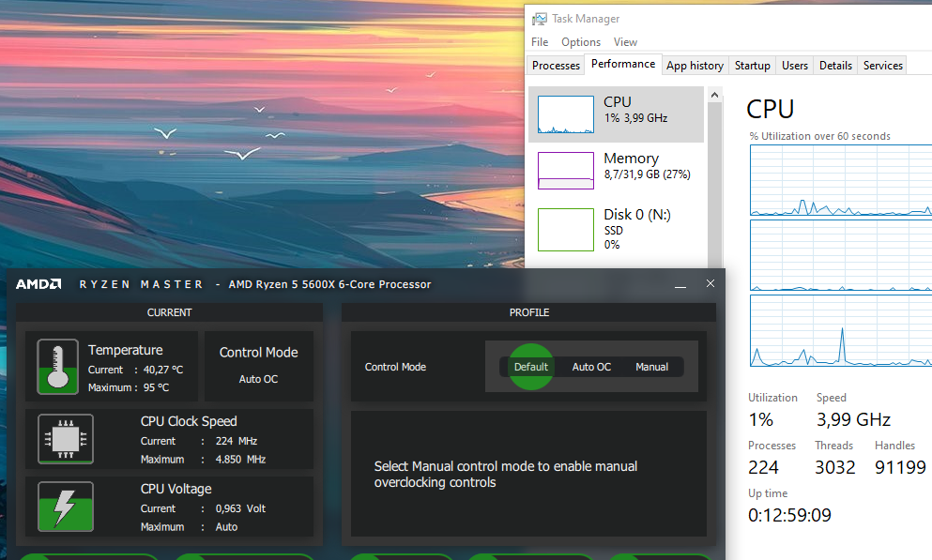This screenshot has width=932, height=560.
Task: Click the current clock speed 224 MHz
Action: tap(237, 441)
